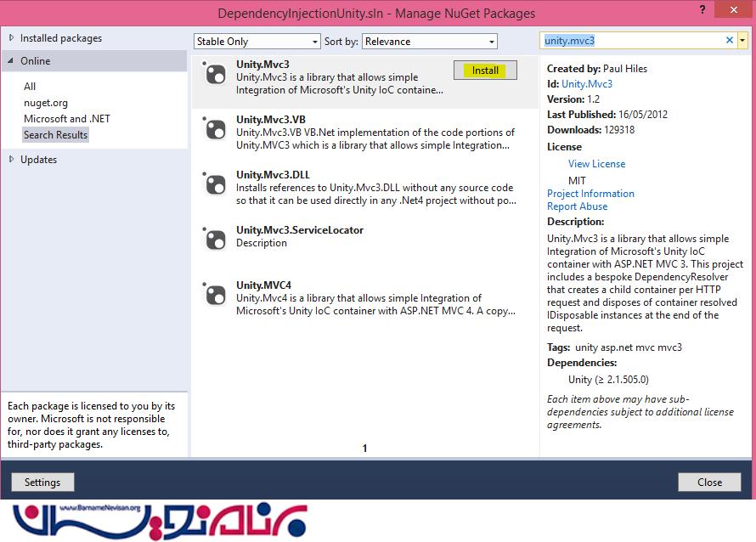Open the Project Information link
The height and width of the screenshot is (542, 756).
pyautogui.click(x=590, y=194)
